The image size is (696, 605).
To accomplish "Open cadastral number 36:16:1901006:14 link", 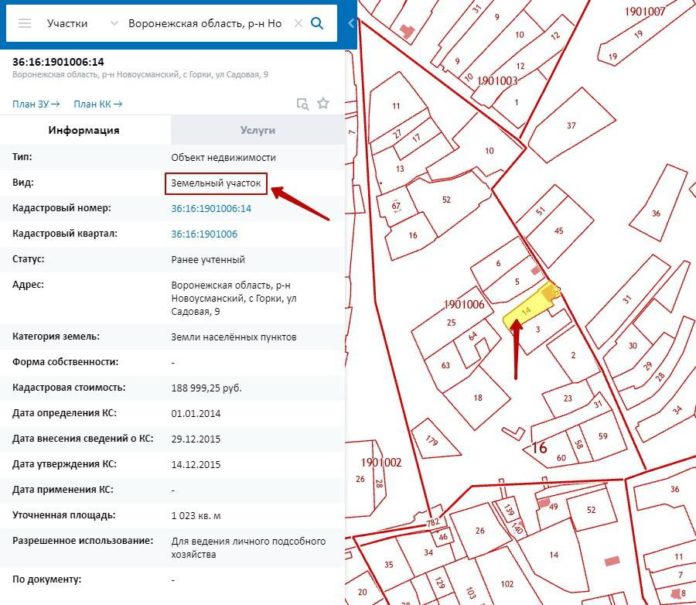I will coord(211,209).
